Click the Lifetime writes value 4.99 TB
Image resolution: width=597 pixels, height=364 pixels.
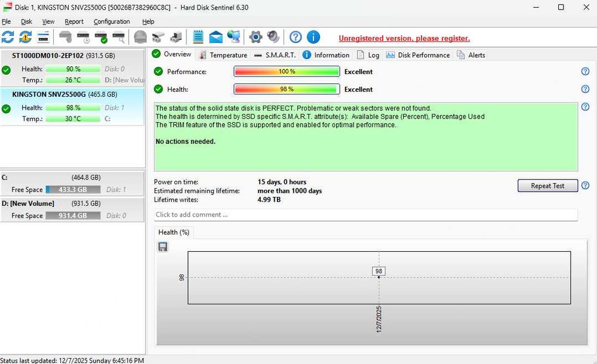click(x=269, y=199)
